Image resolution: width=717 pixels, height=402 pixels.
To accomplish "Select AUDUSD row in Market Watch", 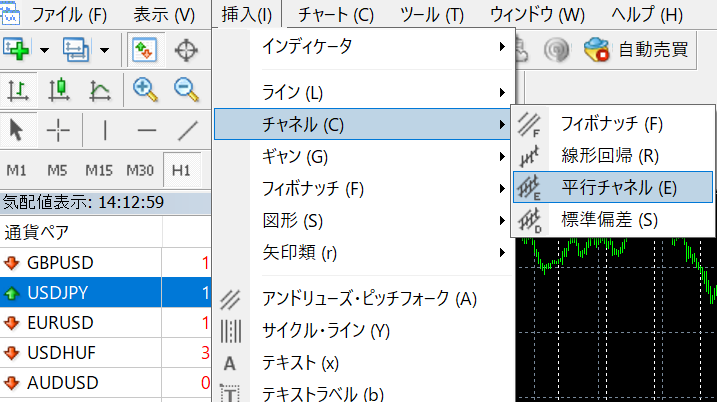I will click(x=105, y=383).
